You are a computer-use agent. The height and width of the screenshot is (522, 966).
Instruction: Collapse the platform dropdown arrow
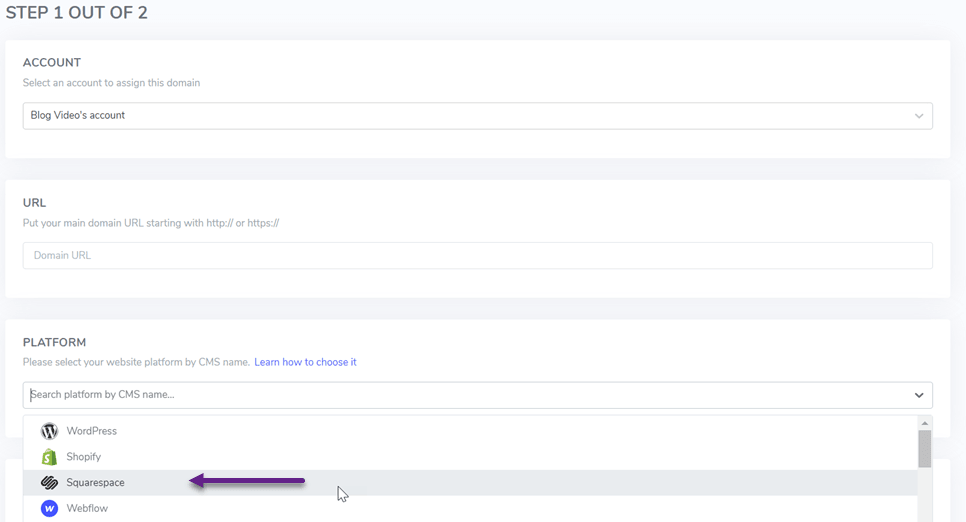919,395
